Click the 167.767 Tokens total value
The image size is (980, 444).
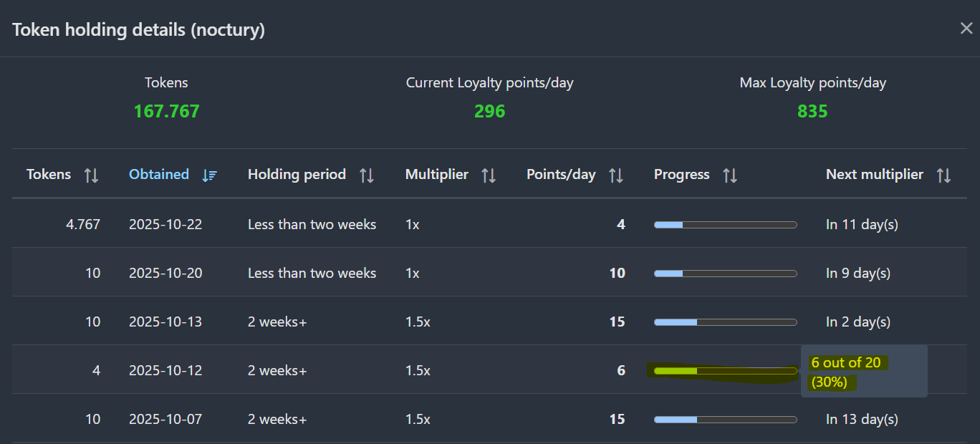(x=166, y=112)
